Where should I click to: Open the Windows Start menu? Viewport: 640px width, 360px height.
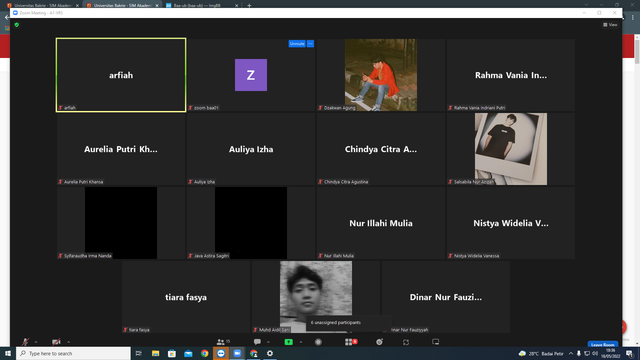8,353
